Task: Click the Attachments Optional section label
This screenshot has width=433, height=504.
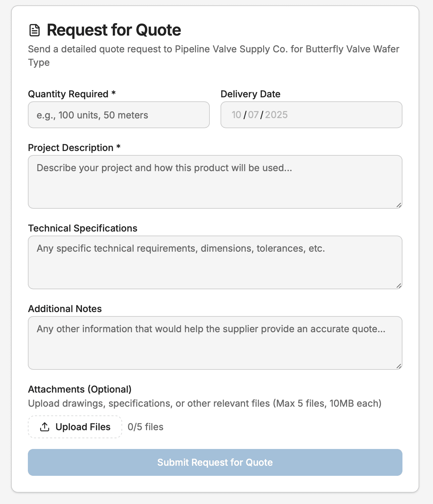Action: pos(80,389)
